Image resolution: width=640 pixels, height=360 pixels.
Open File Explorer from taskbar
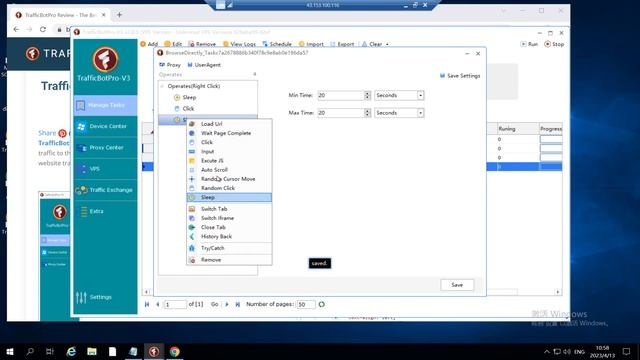click(92, 351)
